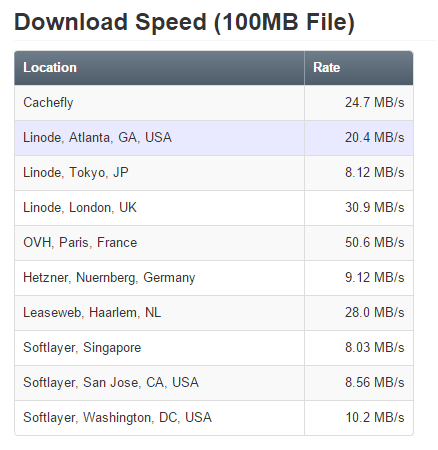Select the Cachefly row
Screen dimensions: 438x450
coord(214,103)
